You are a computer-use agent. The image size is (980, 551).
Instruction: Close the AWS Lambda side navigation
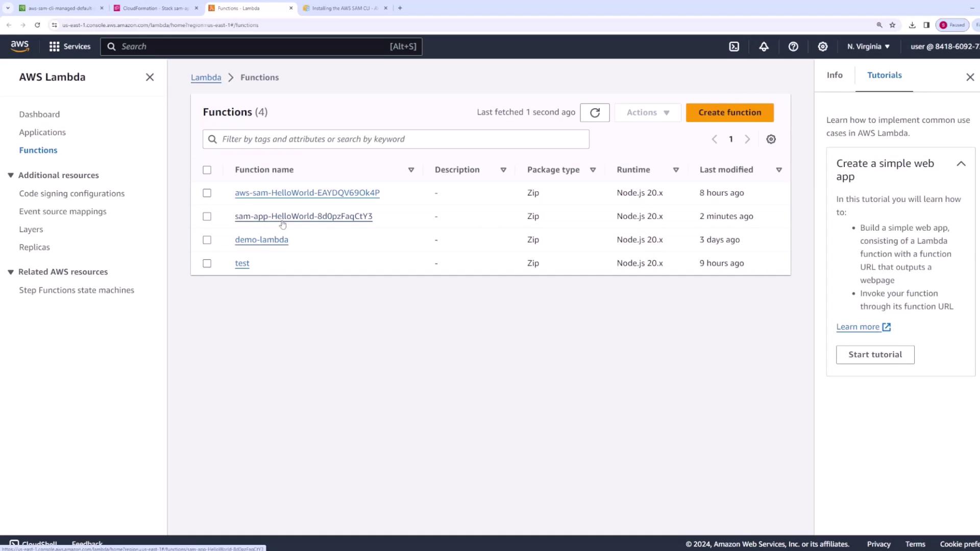pyautogui.click(x=150, y=77)
